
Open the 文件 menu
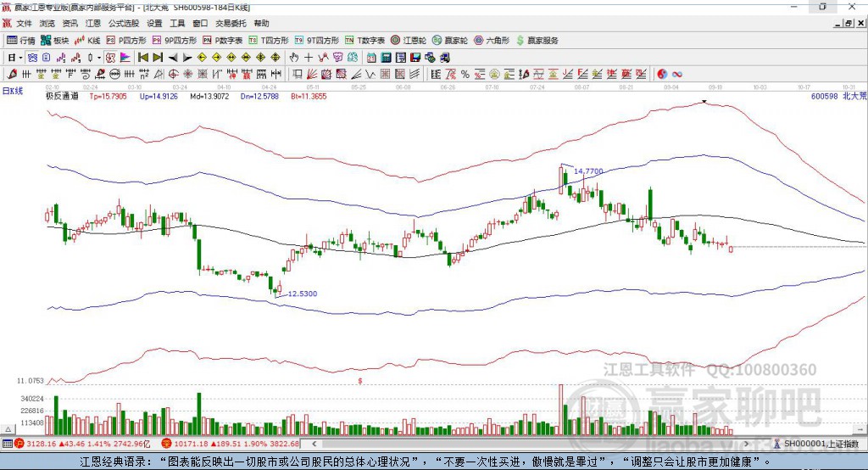pyautogui.click(x=25, y=23)
